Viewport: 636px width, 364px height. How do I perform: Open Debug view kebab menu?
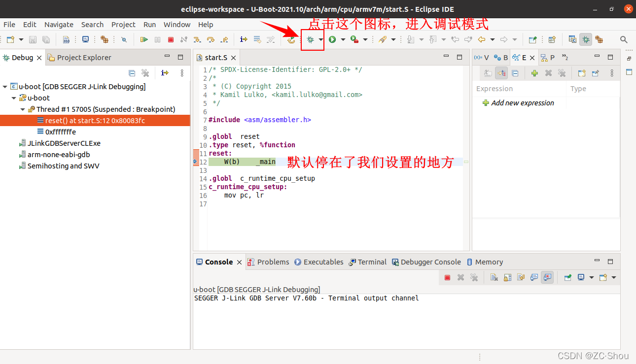point(182,73)
